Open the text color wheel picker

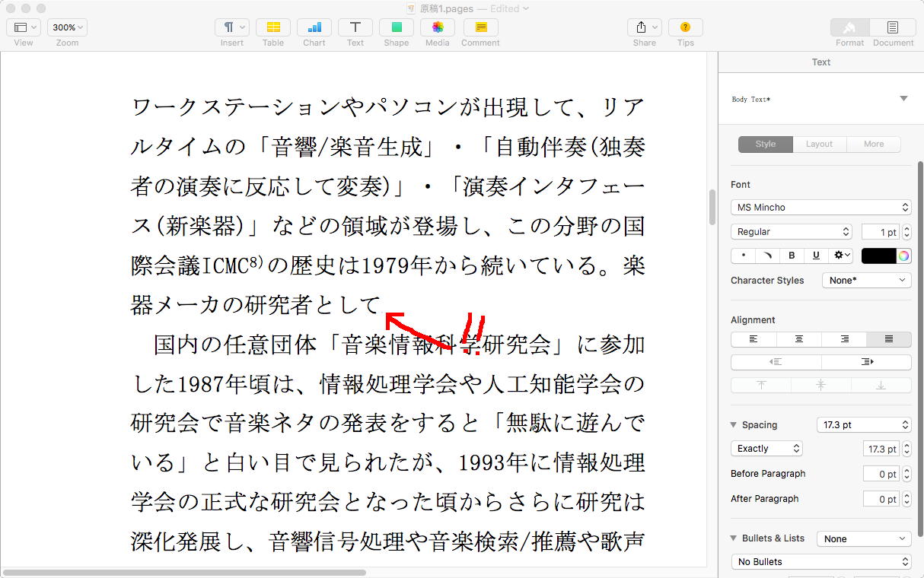pos(903,256)
